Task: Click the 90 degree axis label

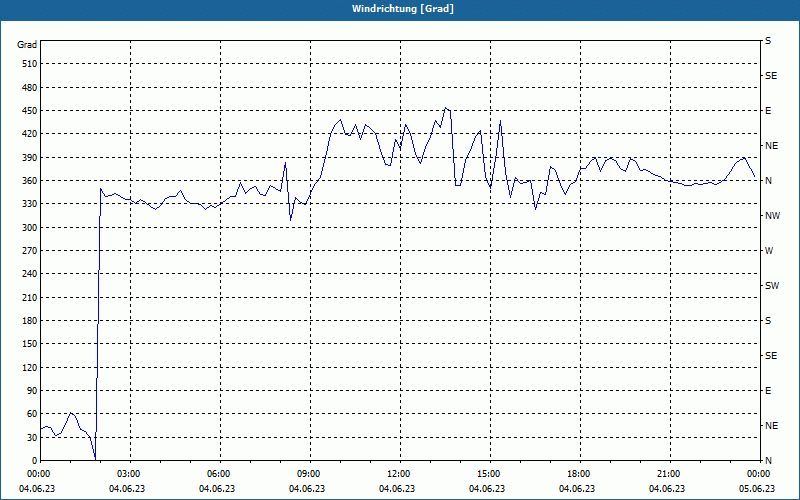Action: coord(32,391)
